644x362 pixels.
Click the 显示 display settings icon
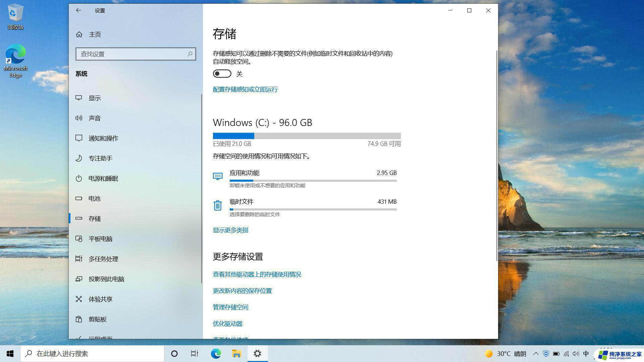(79, 97)
